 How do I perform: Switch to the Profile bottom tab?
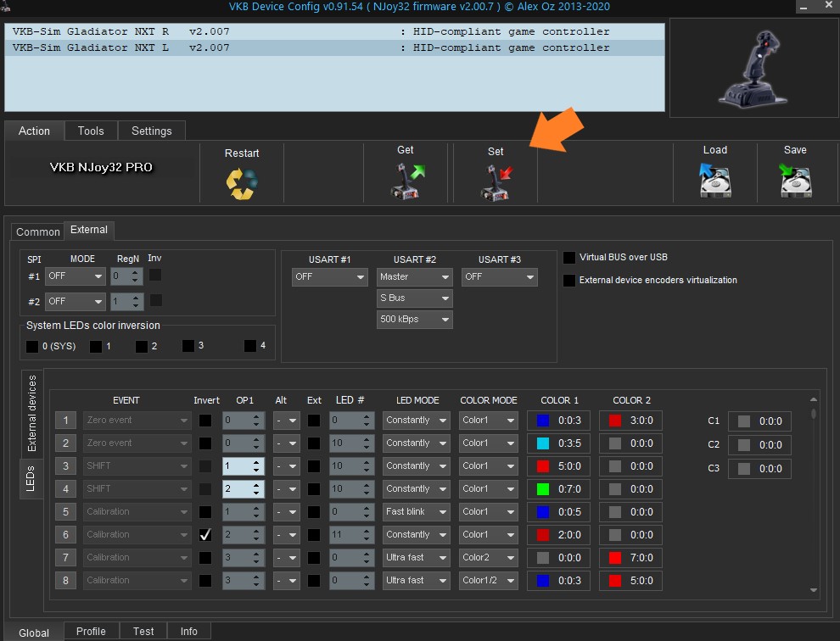click(91, 632)
